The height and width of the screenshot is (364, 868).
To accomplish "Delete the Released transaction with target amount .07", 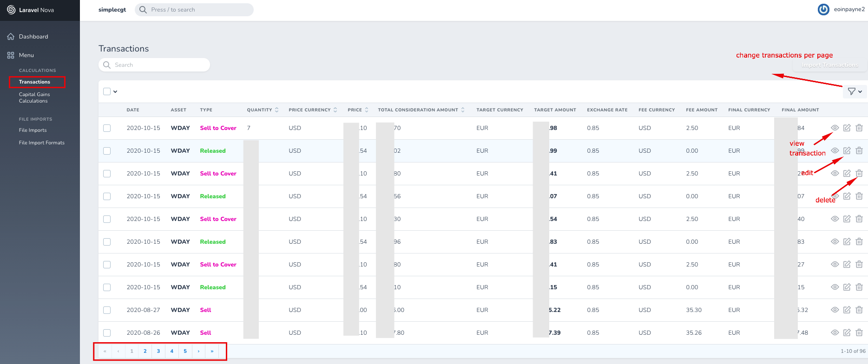I will pos(859,196).
